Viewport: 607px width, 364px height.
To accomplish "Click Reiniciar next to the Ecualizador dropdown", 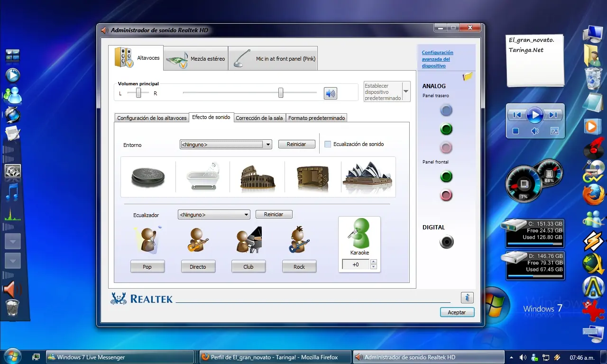I will [274, 214].
